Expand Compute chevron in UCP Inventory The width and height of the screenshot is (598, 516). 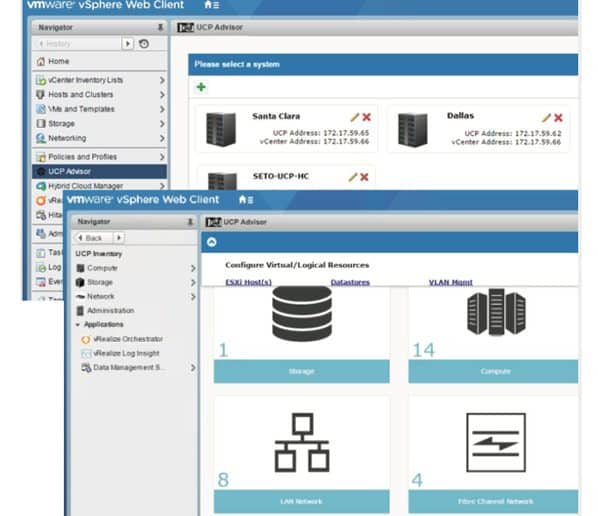click(x=193, y=268)
